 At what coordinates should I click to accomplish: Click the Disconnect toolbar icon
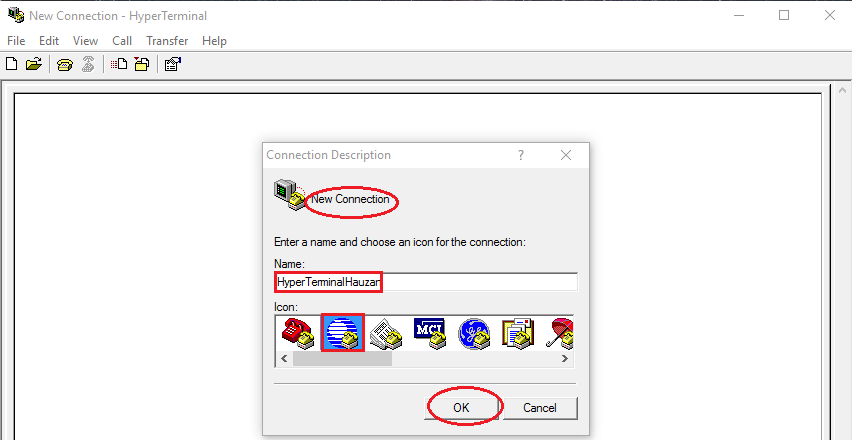coord(88,64)
